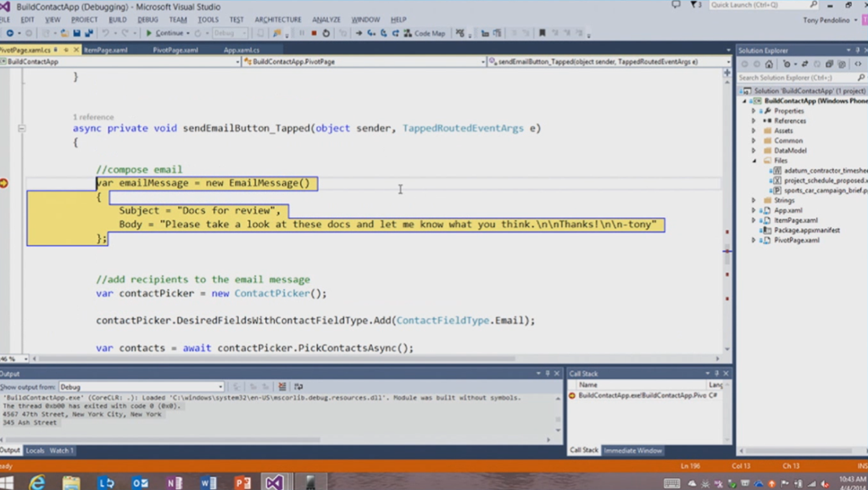Viewport: 868px width, 490px height.
Task: Expand the Assets folder
Action: pos(754,131)
